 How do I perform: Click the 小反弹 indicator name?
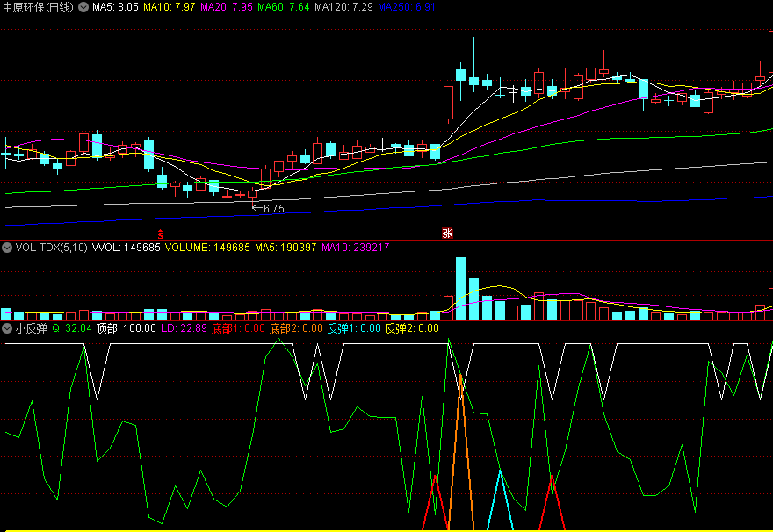point(31,328)
